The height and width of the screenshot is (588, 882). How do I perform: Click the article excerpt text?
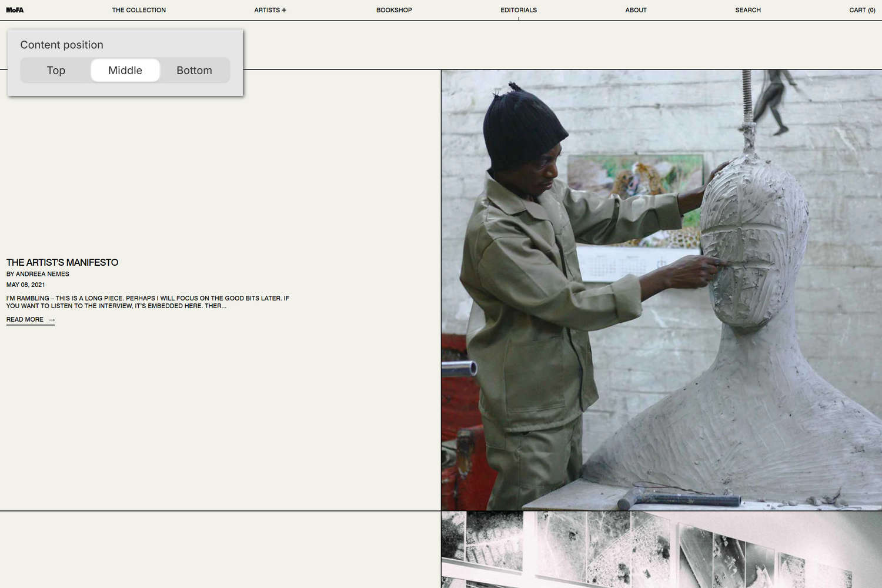147,302
